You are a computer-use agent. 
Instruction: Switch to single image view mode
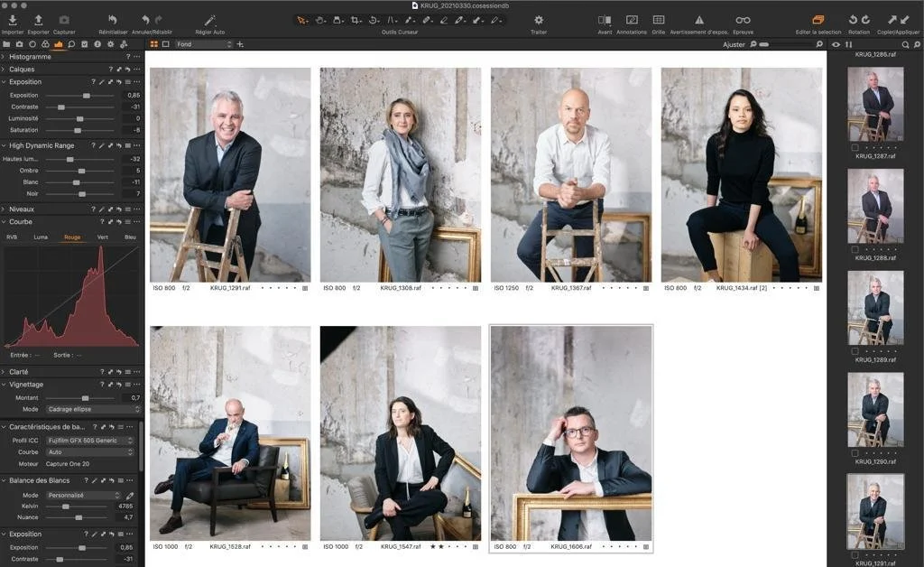coord(166,44)
